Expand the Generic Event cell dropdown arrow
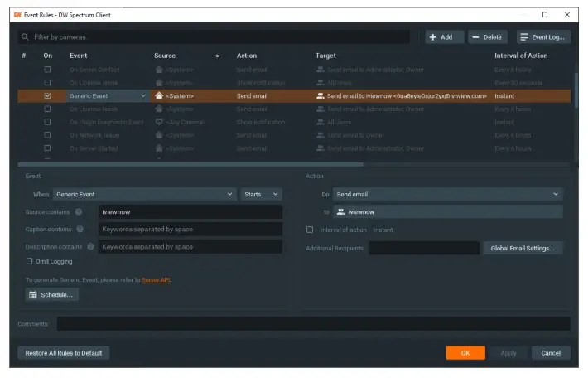Viewport: 588px width, 378px height. point(143,95)
